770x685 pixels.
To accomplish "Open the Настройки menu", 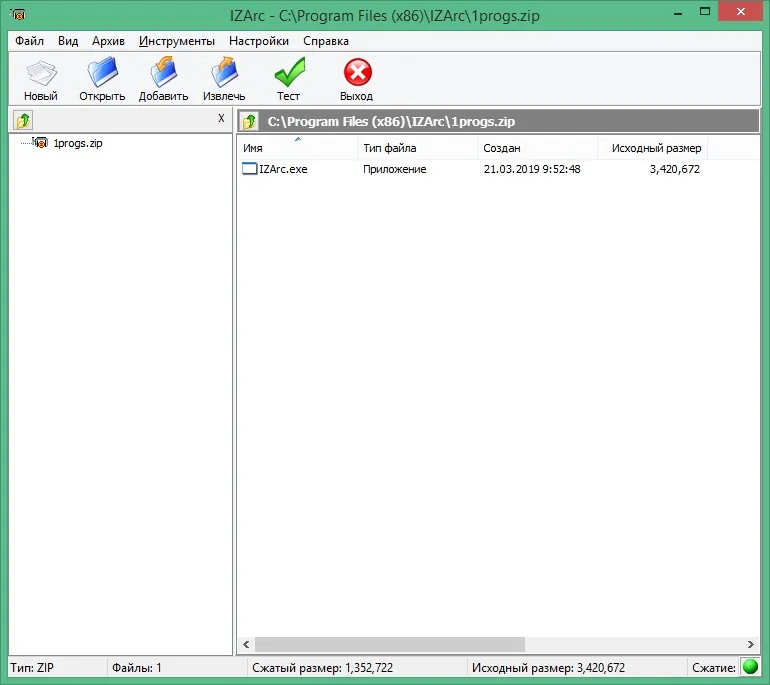I will click(x=259, y=41).
